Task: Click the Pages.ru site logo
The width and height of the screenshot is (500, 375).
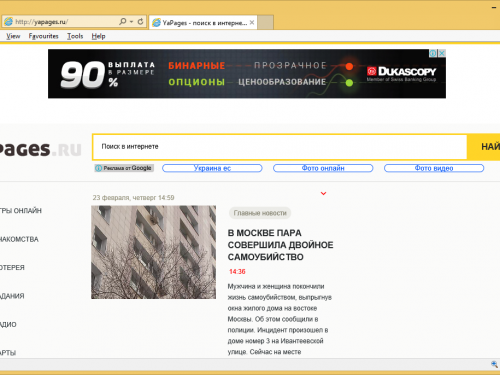Action: click(40, 149)
